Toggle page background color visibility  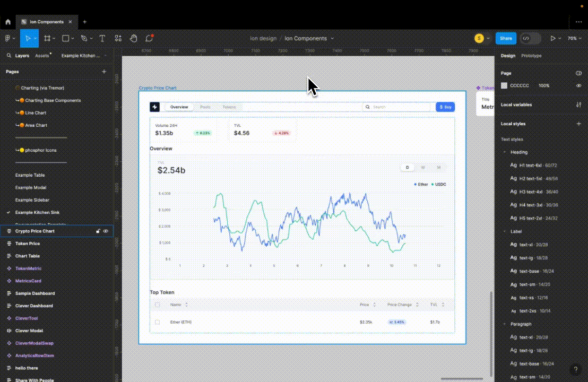tap(578, 85)
